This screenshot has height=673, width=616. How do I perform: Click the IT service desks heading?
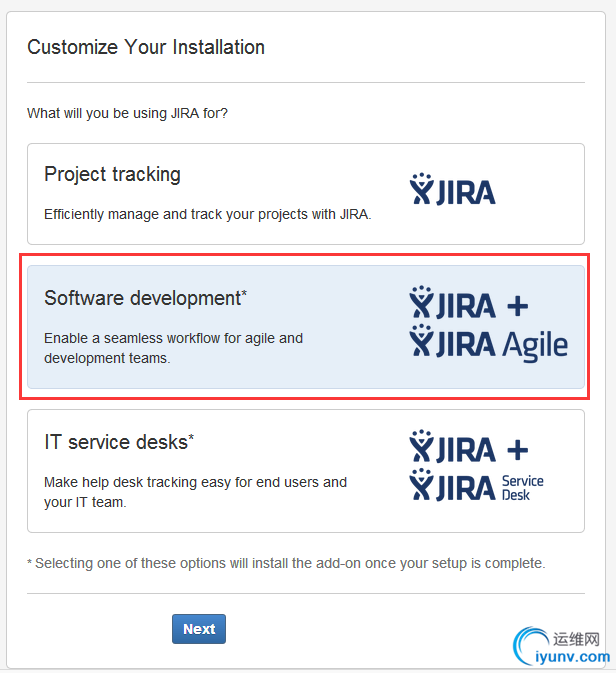coord(119,441)
